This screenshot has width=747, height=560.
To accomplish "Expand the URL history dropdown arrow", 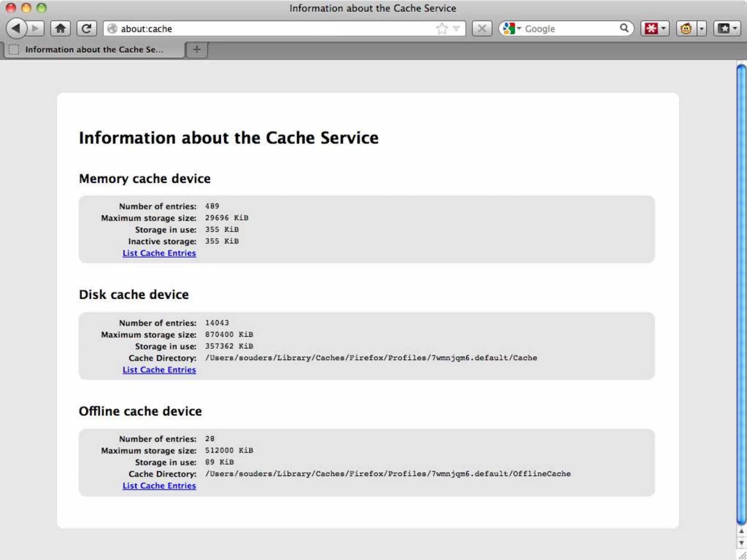I will [456, 28].
